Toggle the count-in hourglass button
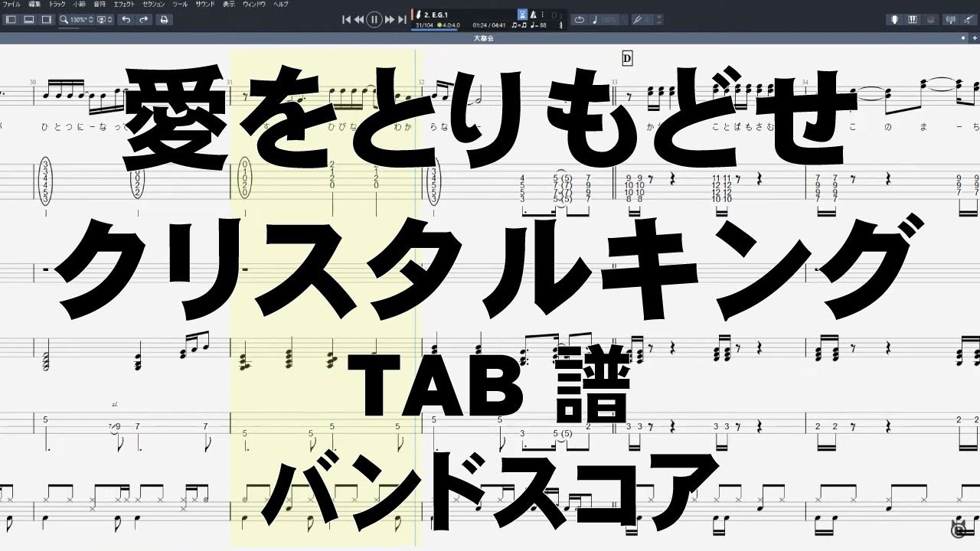 tap(523, 14)
